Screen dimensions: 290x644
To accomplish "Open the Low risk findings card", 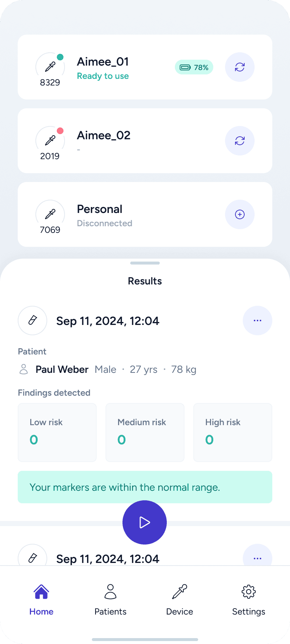I will (x=57, y=432).
